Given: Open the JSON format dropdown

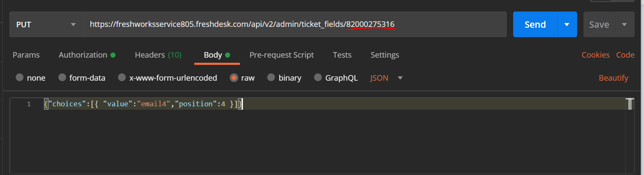Looking at the screenshot, I should 387,78.
